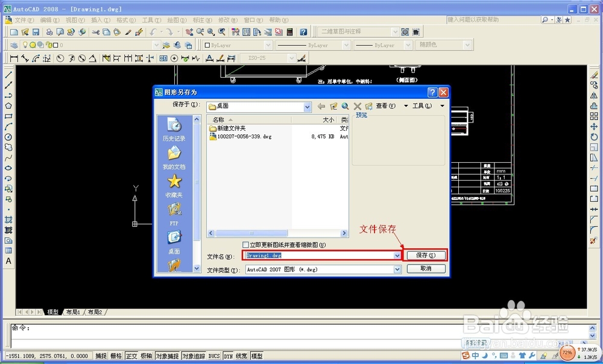Screen dimensions: 603x364
Task: Click the New drawing icon in the toolbar
Action: [x=14, y=32]
